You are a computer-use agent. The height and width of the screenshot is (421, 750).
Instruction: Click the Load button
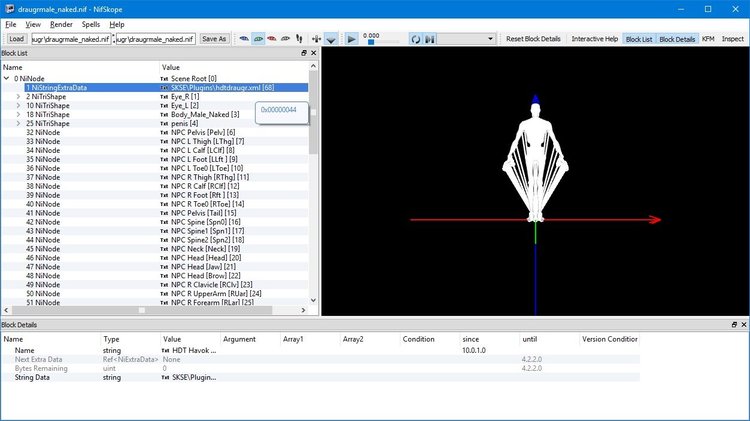pos(16,39)
